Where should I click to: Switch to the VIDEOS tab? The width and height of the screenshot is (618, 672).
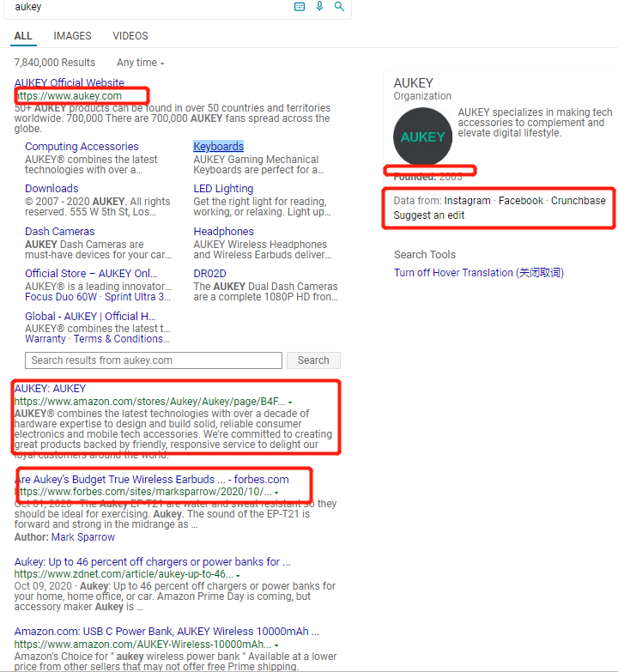pos(130,36)
